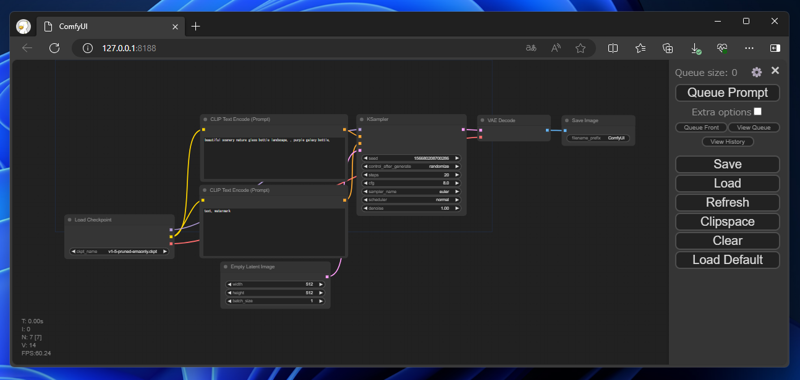
Task: Click blue IMAGE output socket on VAE Decode
Action: click(547, 131)
